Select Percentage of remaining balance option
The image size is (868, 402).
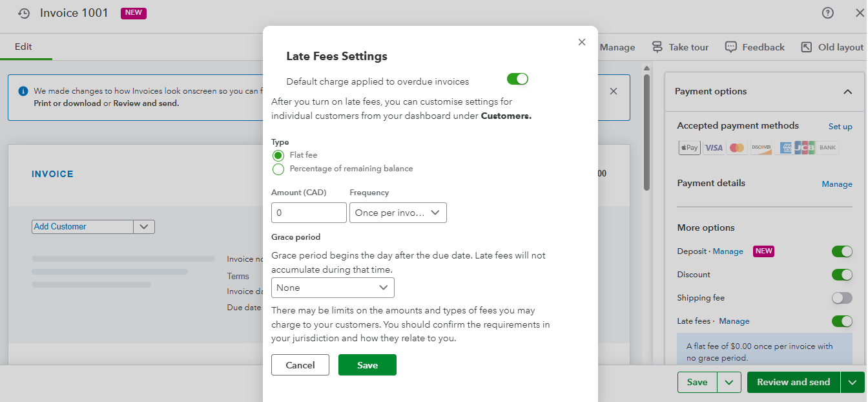point(278,169)
